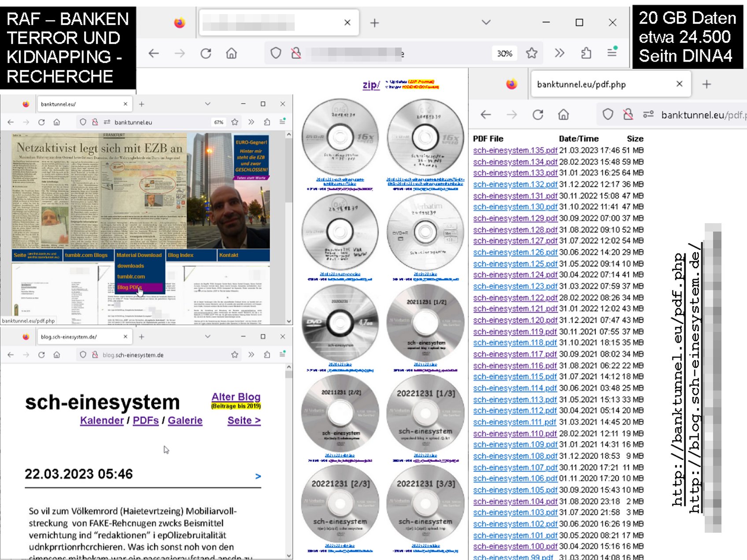
Task: Click disc image labeled 20211231 [1/2]
Action: tap(425, 323)
